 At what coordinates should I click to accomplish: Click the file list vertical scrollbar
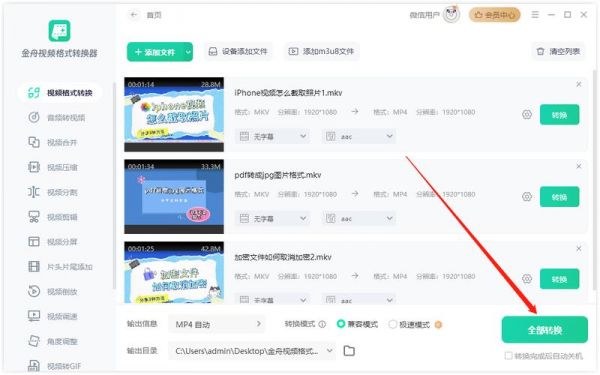(594, 180)
